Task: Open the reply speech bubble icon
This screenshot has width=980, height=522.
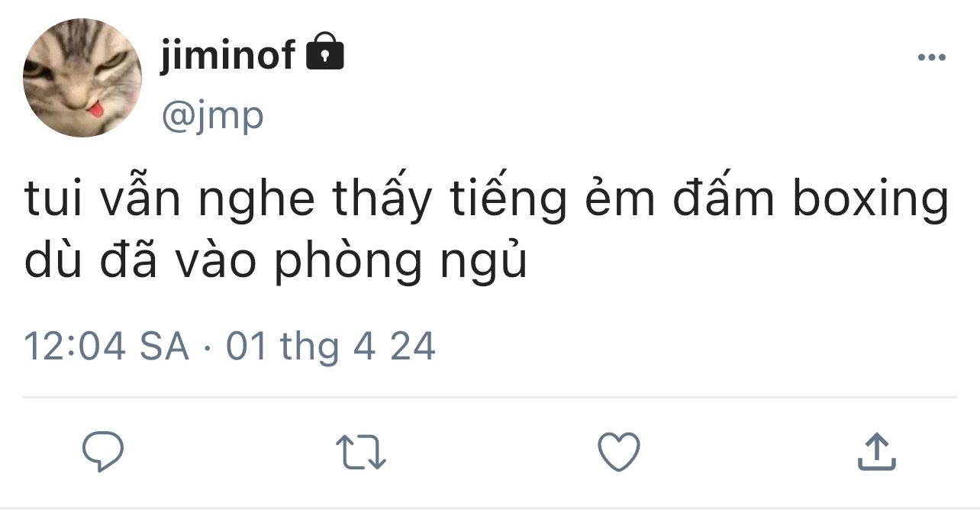Action: [103, 452]
